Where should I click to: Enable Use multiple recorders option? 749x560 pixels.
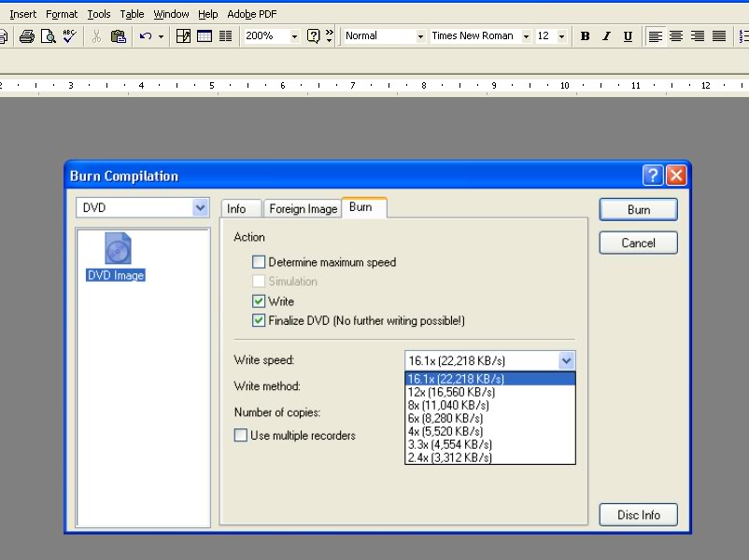click(x=241, y=436)
